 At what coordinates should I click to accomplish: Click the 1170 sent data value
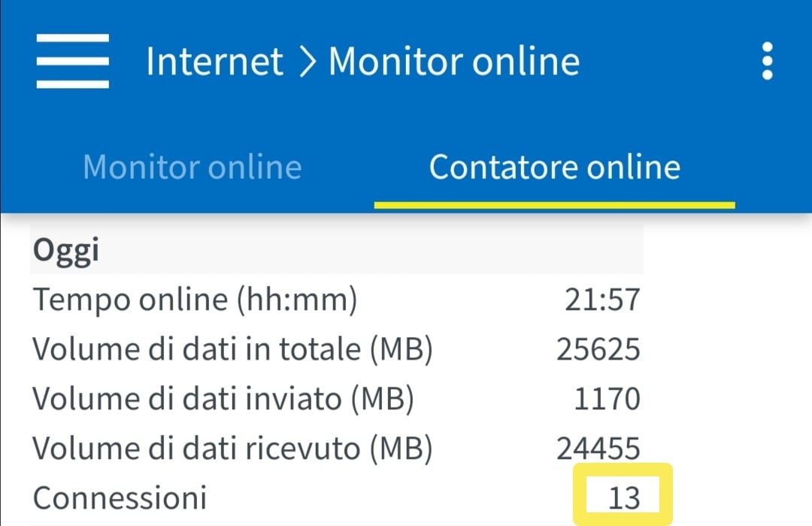click(607, 399)
